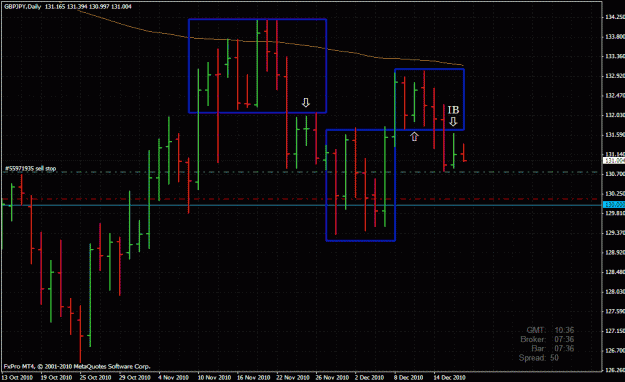Click the FxPro MT4 MetaQuotes copyright text
Viewport: 625px width, 382px height.
(x=77, y=366)
